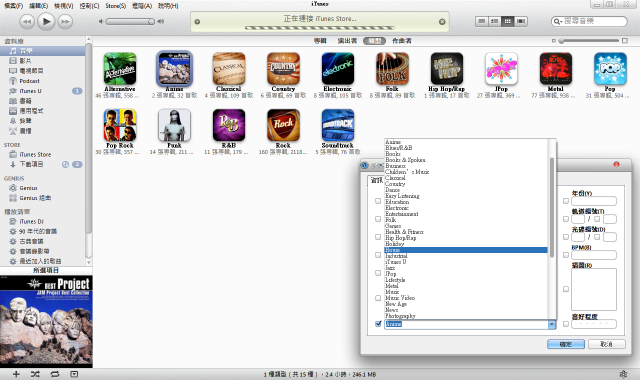Click the Next track button
The width and height of the screenshot is (640, 380).
coord(65,22)
